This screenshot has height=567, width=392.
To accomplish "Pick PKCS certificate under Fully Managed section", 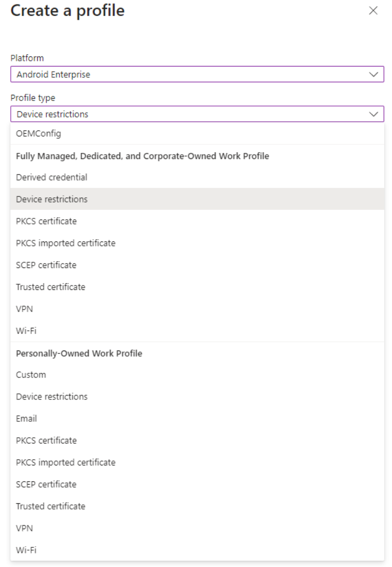I will pos(197,221).
